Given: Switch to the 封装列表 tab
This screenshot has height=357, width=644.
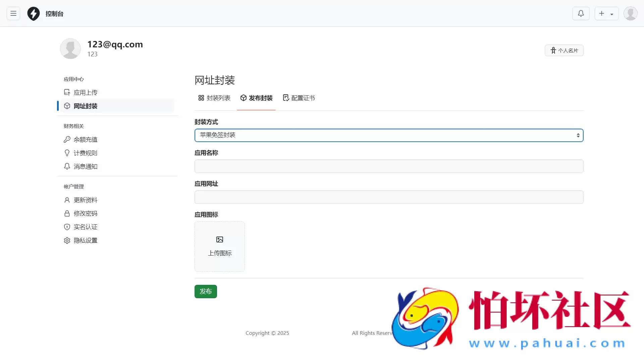Looking at the screenshot, I should click(x=214, y=98).
